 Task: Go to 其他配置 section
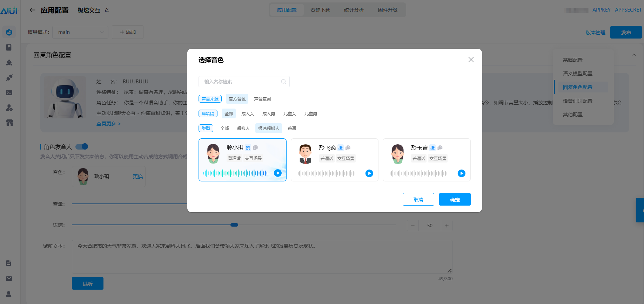click(573, 115)
